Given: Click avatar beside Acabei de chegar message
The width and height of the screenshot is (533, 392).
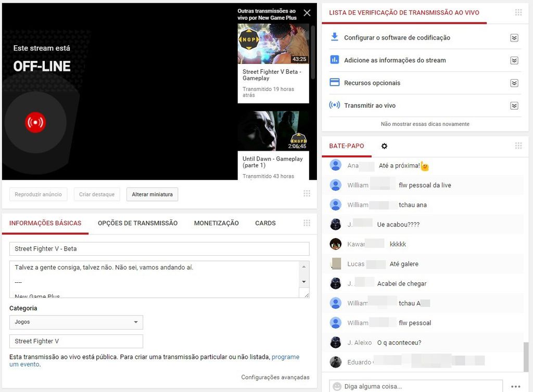Looking at the screenshot, I should point(336,283).
